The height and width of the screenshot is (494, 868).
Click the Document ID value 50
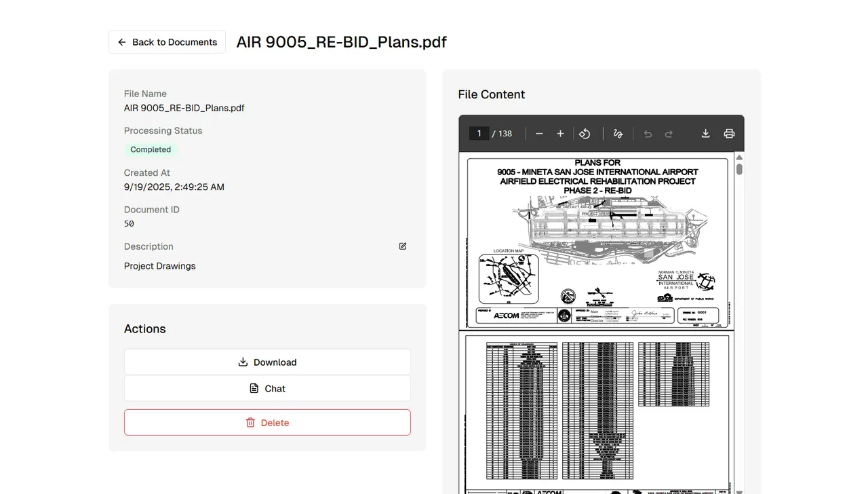[x=129, y=223]
